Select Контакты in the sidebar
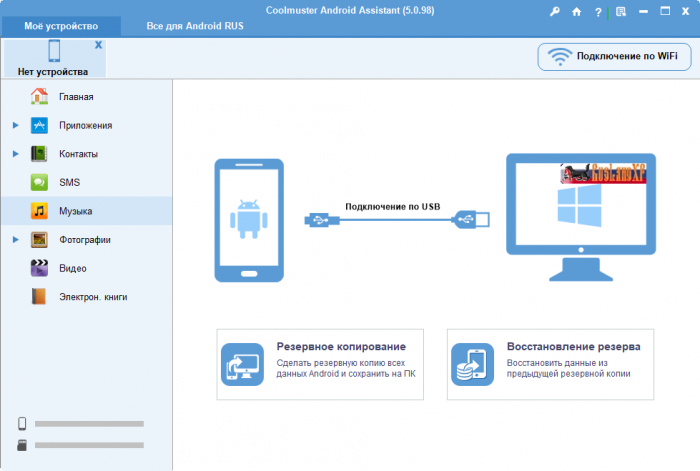Image resolution: width=700 pixels, height=471 pixels. 87,154
